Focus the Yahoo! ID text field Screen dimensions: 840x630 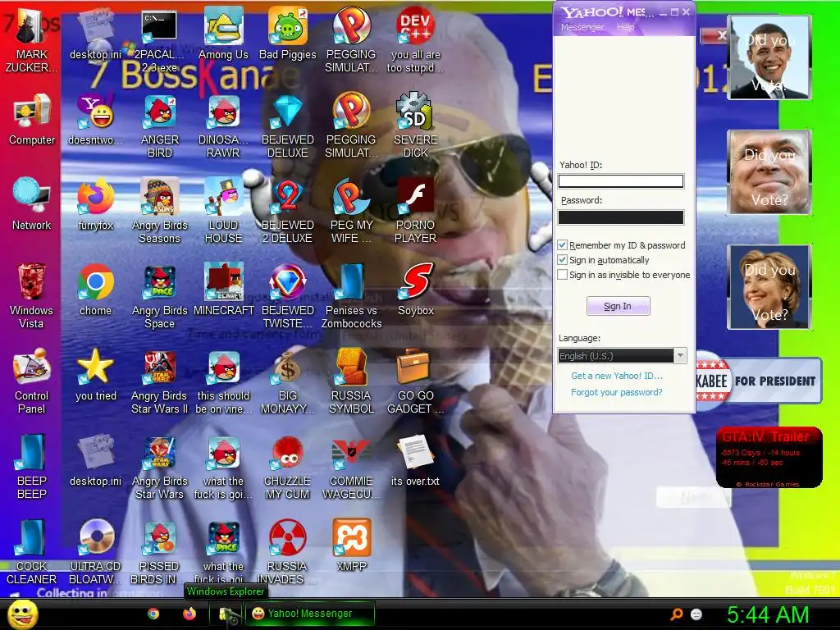621,181
